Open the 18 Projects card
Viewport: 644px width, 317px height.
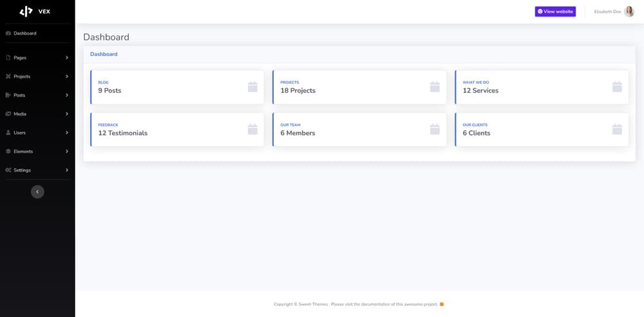(x=359, y=87)
